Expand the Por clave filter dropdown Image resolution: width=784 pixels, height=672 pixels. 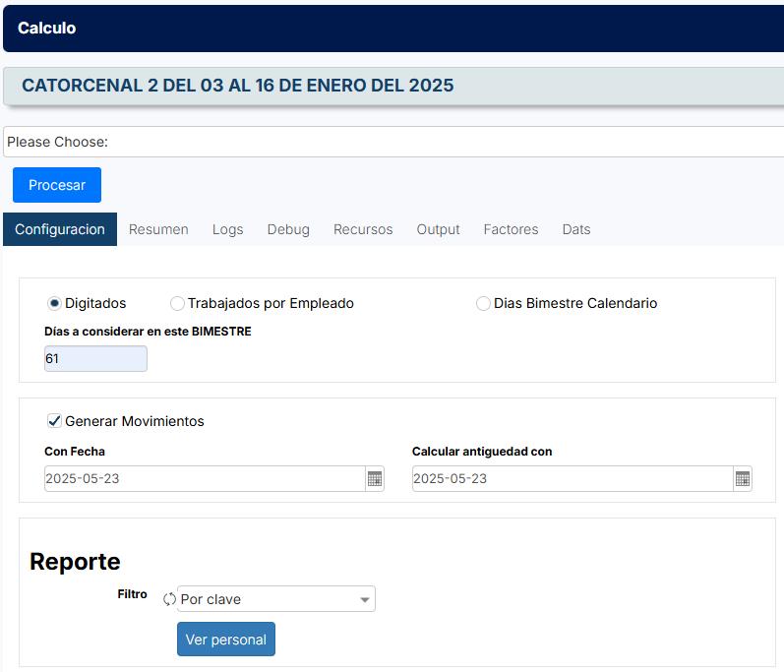pyautogui.click(x=276, y=599)
